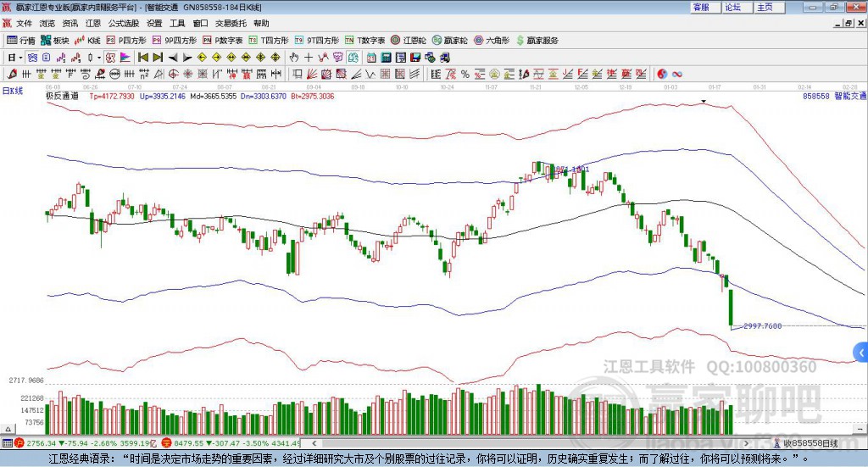Select the hand pan tool

[x=294, y=57]
